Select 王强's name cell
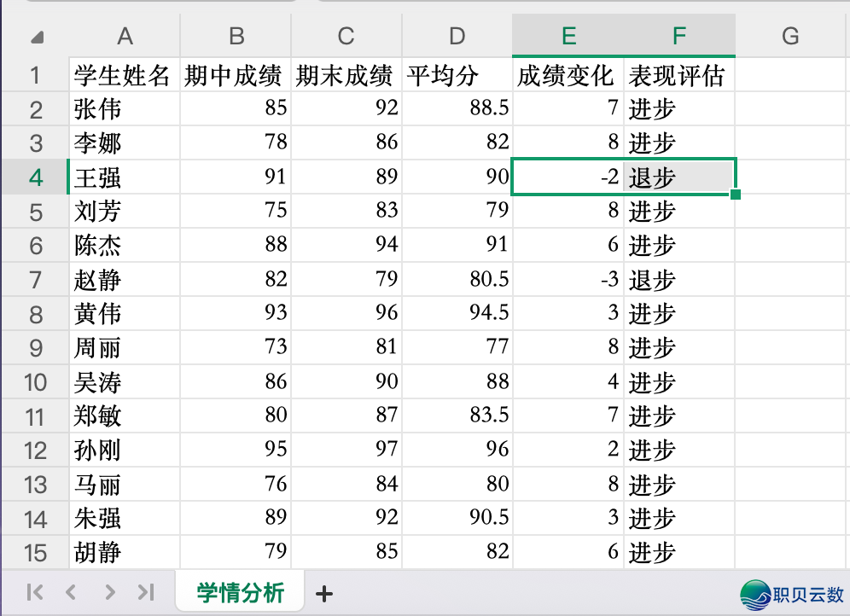This screenshot has height=616, width=850. pos(125,177)
